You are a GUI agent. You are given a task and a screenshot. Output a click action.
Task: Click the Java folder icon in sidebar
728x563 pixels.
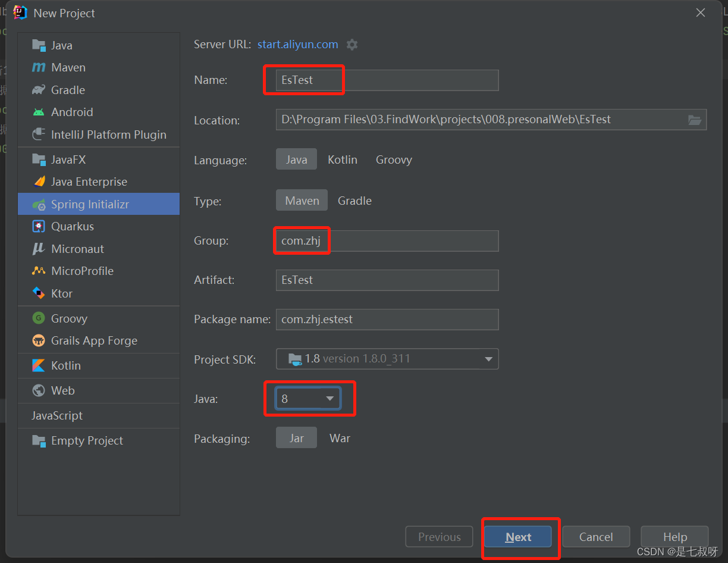[39, 45]
